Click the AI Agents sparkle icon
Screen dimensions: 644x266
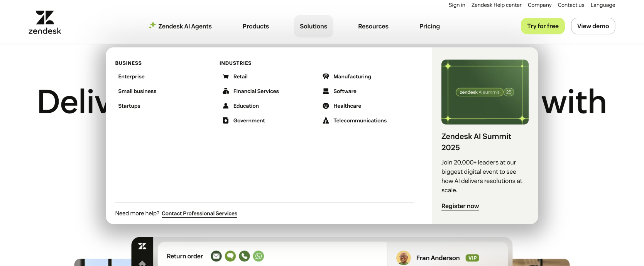point(152,25)
